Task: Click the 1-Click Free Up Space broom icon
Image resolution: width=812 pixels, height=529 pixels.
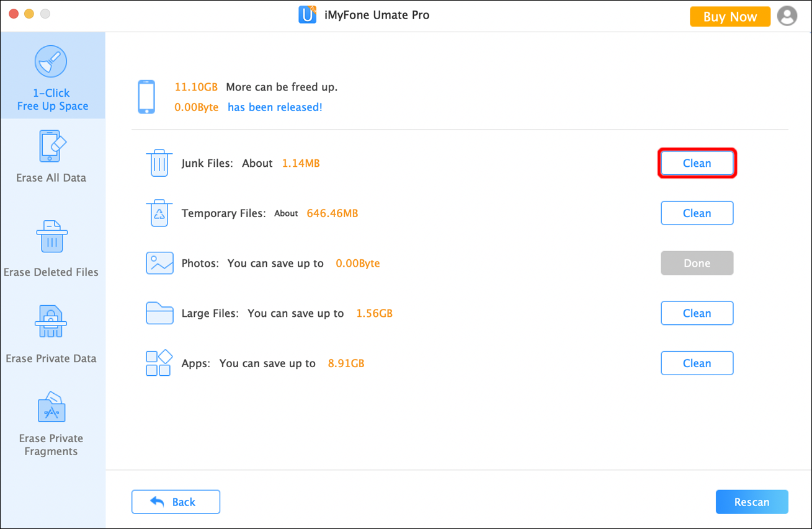Action: (51, 63)
